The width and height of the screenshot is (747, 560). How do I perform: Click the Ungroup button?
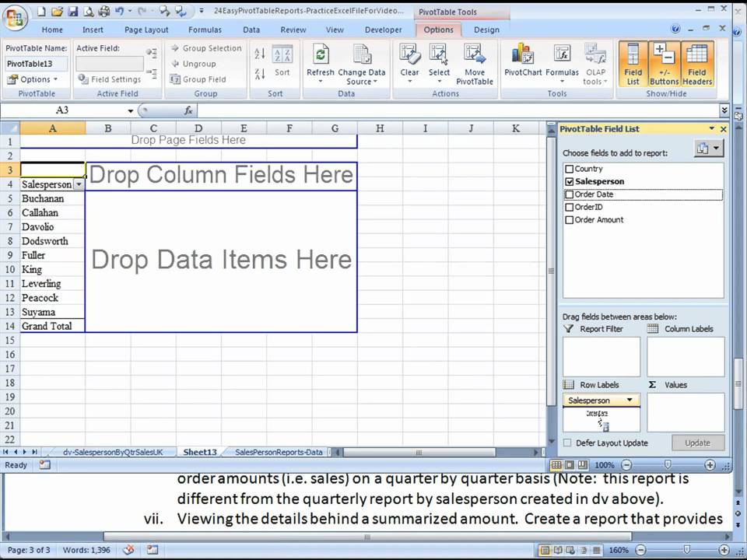click(x=194, y=64)
